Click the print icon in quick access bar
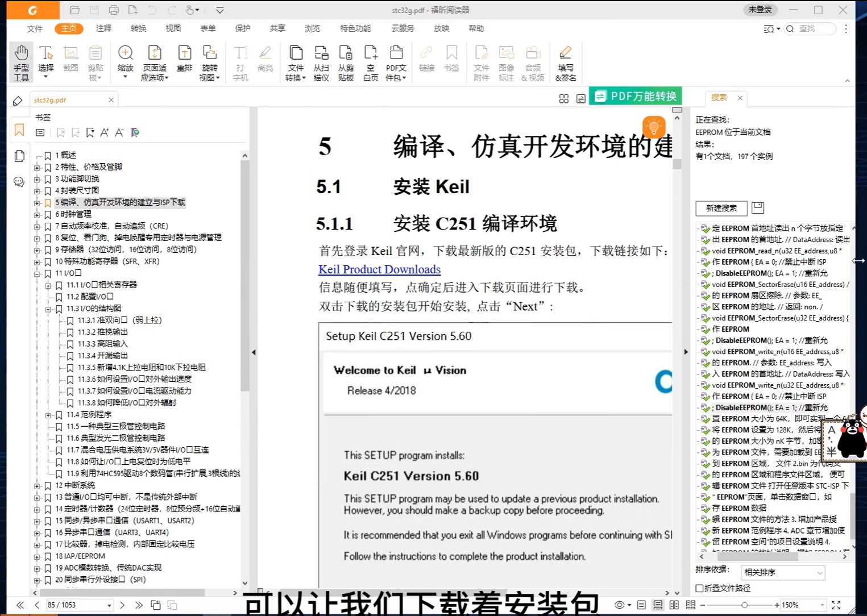The width and height of the screenshot is (867, 616). (114, 10)
